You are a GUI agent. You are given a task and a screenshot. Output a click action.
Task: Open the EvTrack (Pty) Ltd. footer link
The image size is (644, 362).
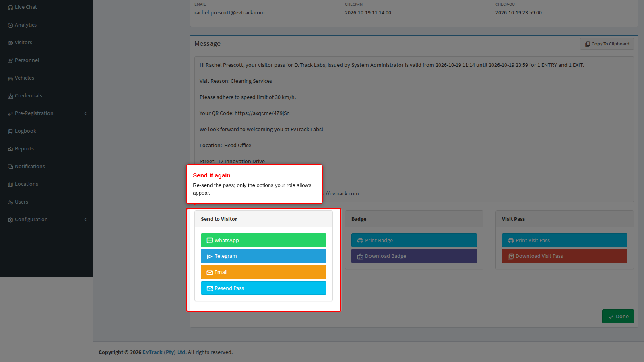tap(164, 352)
